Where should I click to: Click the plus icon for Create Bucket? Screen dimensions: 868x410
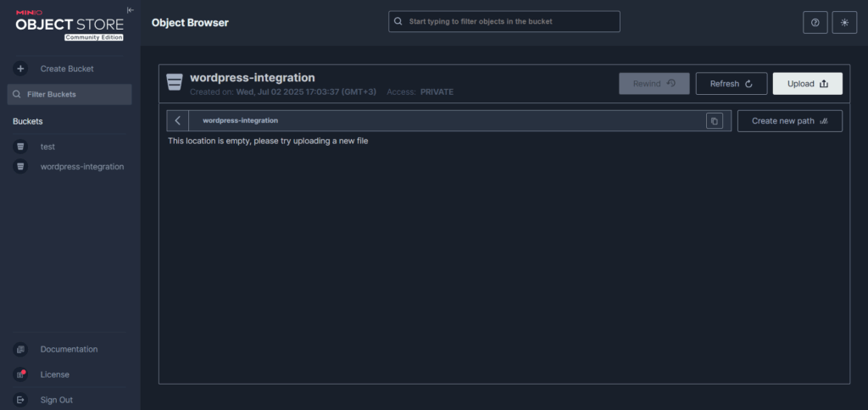coord(20,69)
